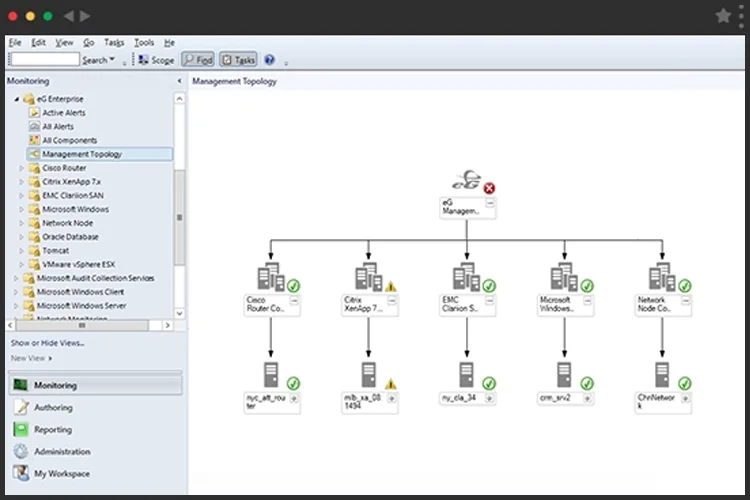Click the New View link

coord(28,358)
